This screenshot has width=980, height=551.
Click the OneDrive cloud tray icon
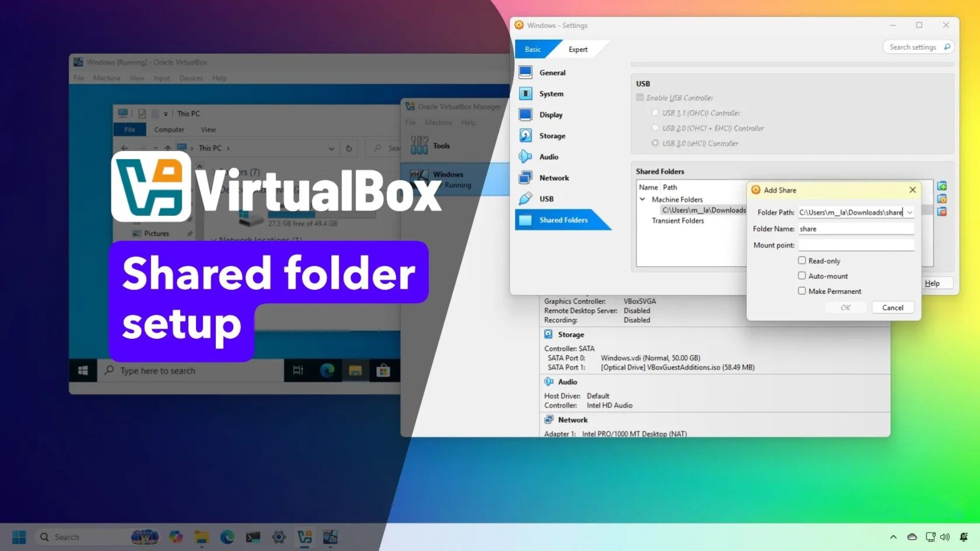click(x=912, y=537)
